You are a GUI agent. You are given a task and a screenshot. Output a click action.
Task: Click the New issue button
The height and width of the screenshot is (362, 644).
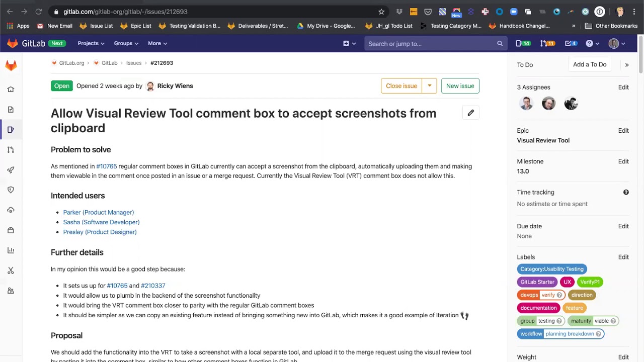coord(460,86)
